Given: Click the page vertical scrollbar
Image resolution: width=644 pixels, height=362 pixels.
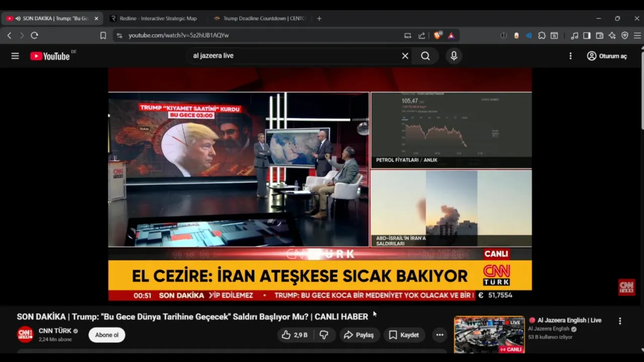Looking at the screenshot, I should click(x=642, y=90).
